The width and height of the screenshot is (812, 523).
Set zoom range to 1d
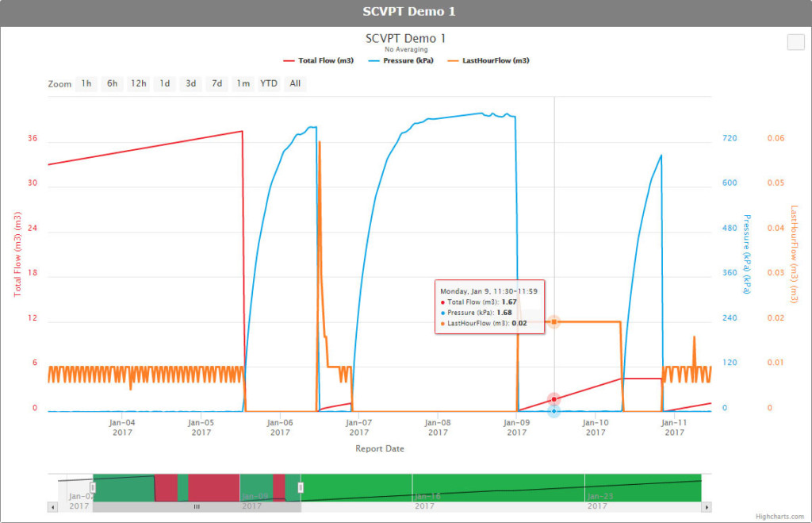point(165,83)
